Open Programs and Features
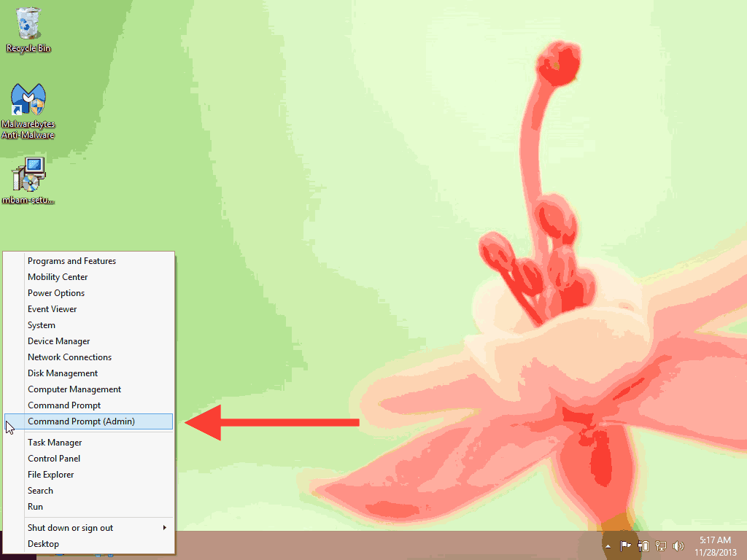Image resolution: width=747 pixels, height=560 pixels. 88,261
